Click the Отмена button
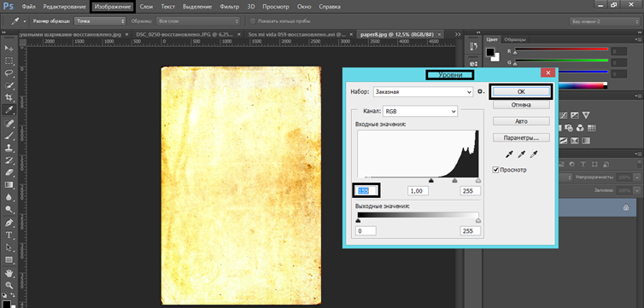The height and width of the screenshot is (308, 644). (521, 105)
